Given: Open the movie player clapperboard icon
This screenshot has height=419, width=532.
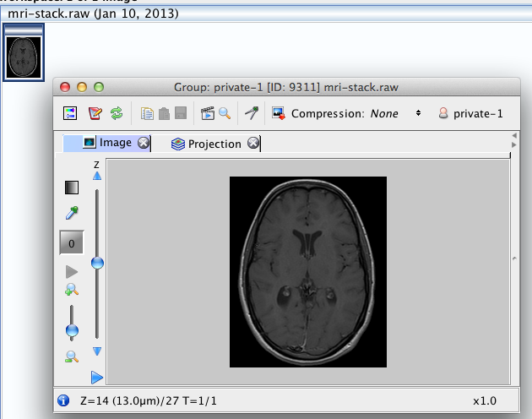Looking at the screenshot, I should tap(207, 113).
